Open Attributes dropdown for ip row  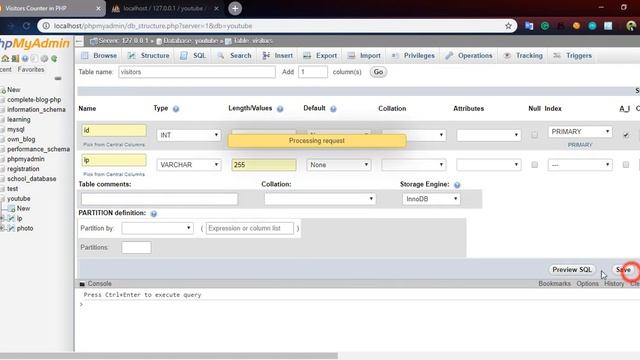point(489,165)
